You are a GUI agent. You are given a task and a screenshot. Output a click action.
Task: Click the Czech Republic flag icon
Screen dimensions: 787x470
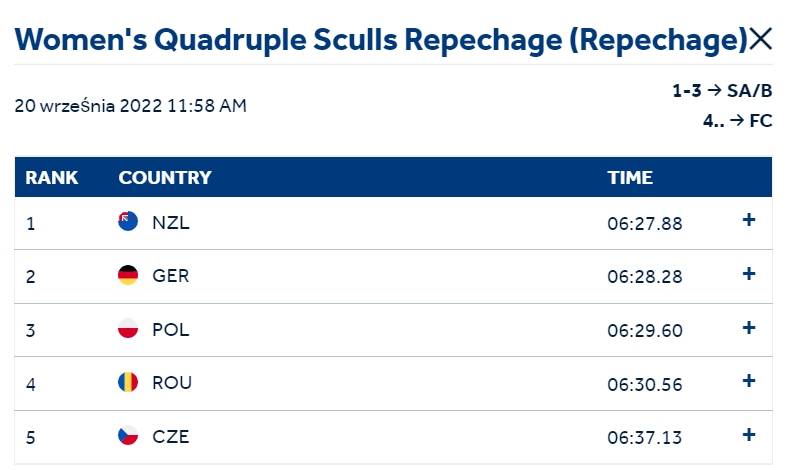click(128, 436)
